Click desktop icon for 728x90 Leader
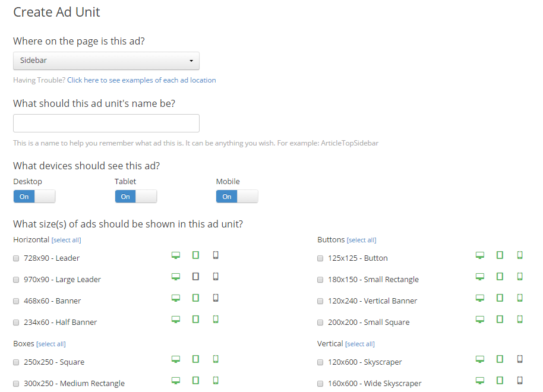This screenshot has width=543, height=392. [x=175, y=255]
